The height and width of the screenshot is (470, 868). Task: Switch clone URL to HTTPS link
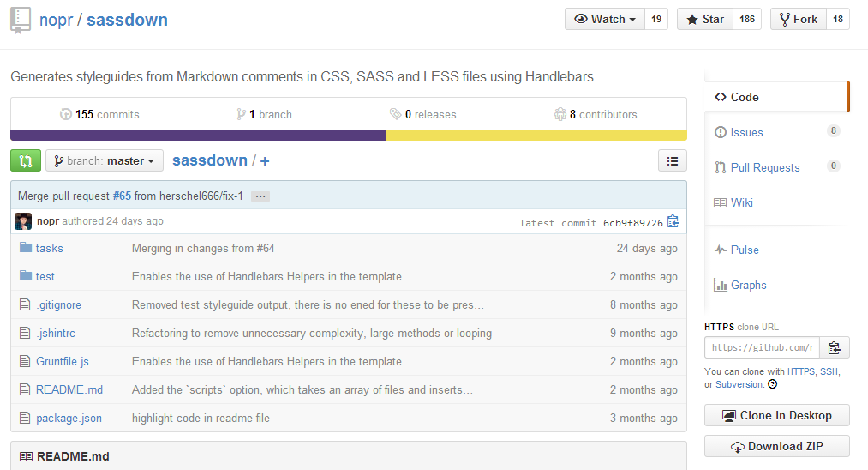point(801,371)
